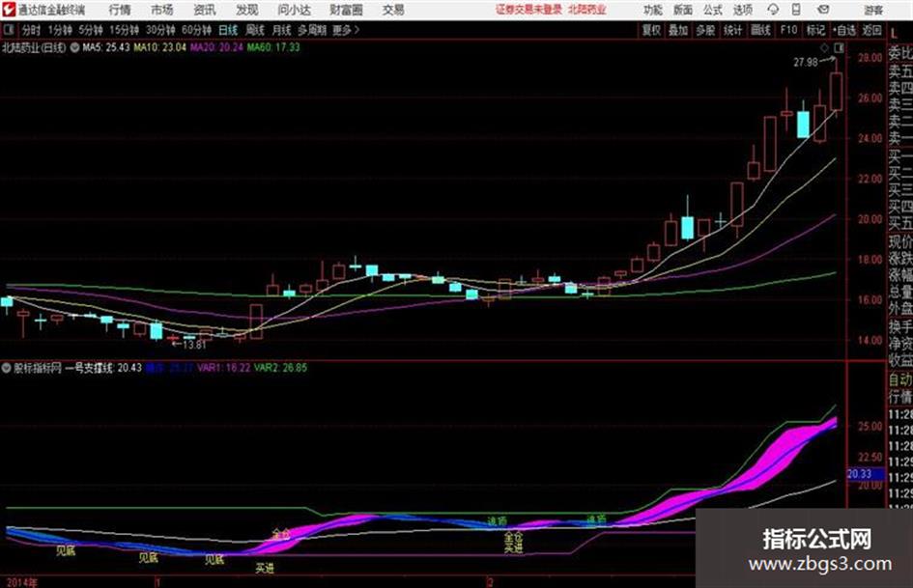Click the 统计 statistics button

coord(732,30)
